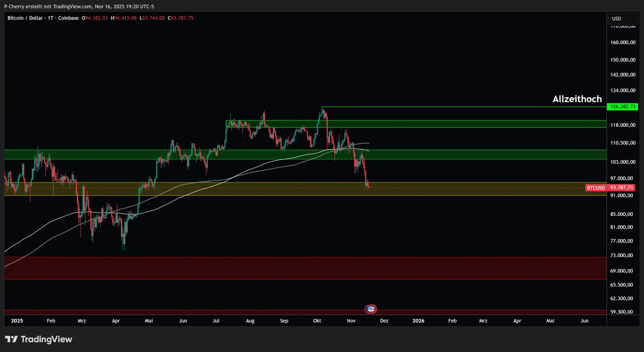Click the 2026 label on the time axis
644x352 pixels.
[419, 321]
